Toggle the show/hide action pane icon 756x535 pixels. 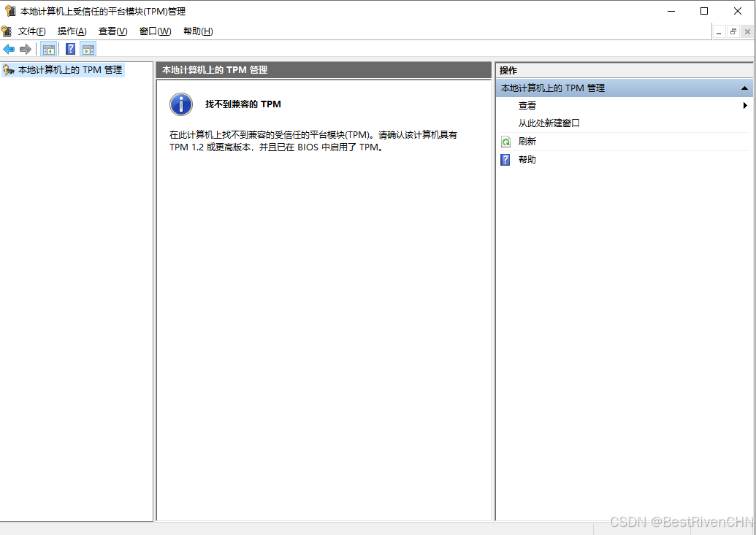click(x=88, y=49)
